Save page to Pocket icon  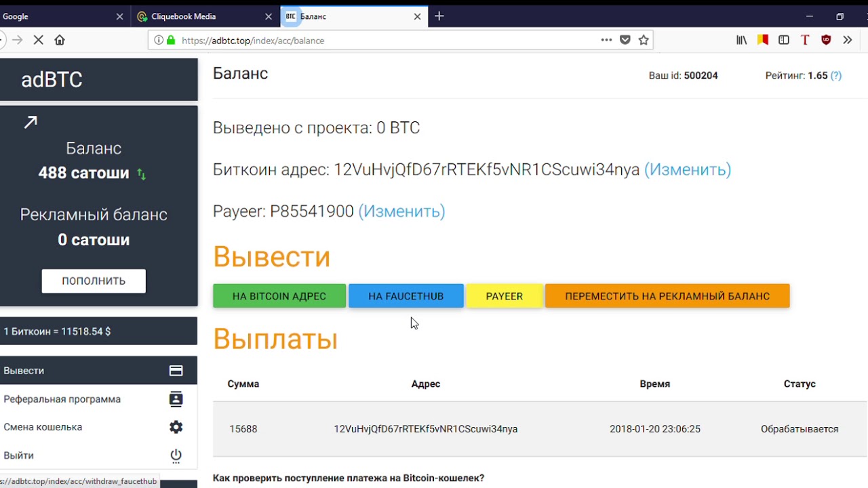625,40
